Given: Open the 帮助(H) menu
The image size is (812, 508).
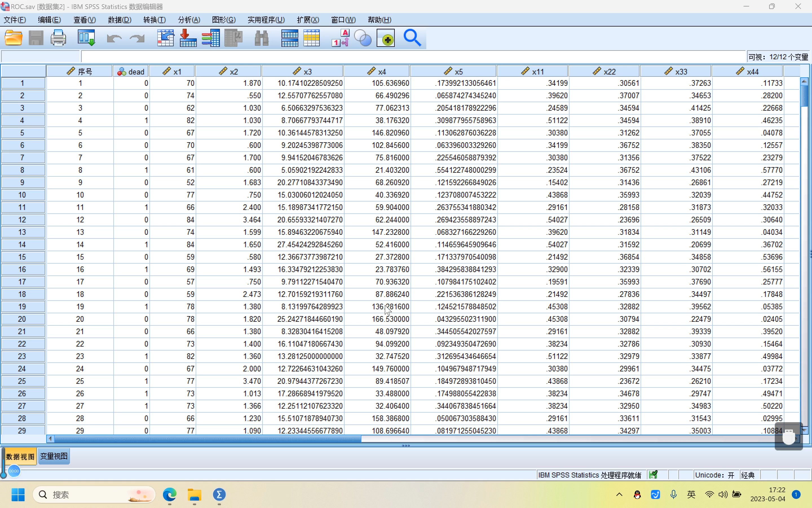Looking at the screenshot, I should point(379,20).
